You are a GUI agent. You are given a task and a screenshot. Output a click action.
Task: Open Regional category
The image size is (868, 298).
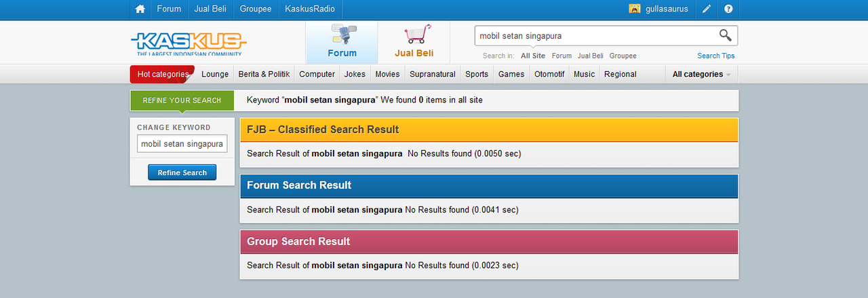620,74
